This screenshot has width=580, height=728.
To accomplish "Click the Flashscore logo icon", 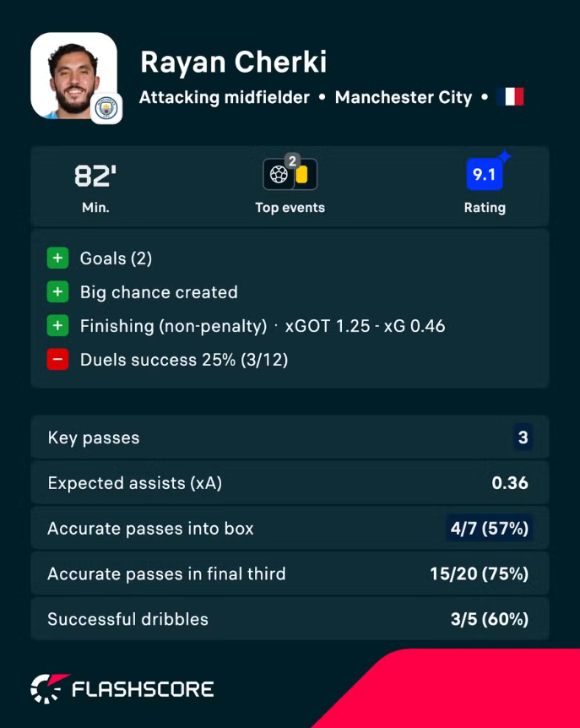I will (49, 688).
